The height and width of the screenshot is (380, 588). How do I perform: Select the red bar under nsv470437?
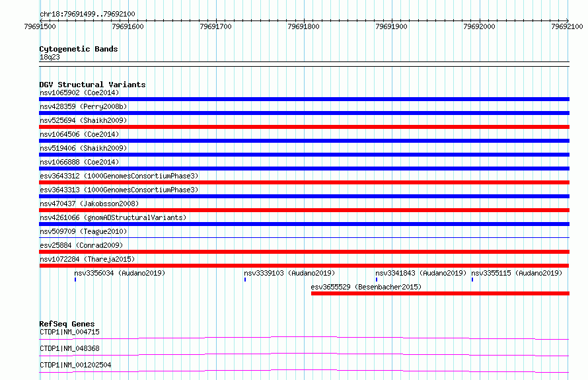pyautogui.click(x=304, y=210)
